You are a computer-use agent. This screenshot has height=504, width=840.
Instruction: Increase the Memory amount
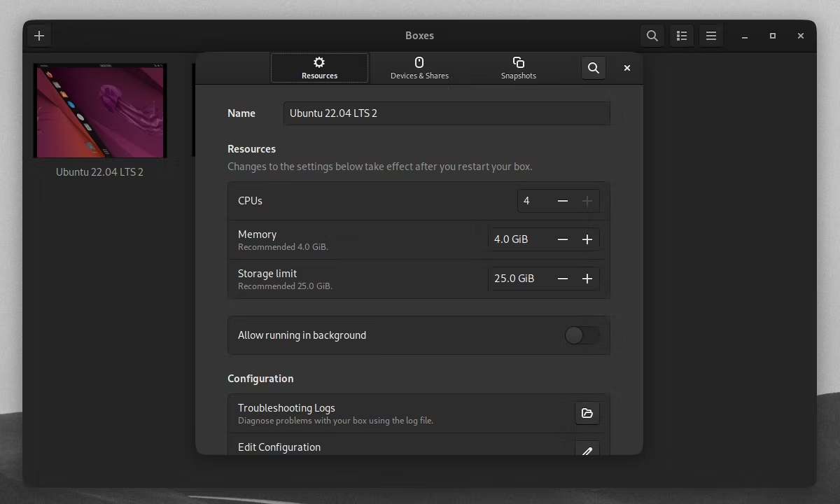587,239
